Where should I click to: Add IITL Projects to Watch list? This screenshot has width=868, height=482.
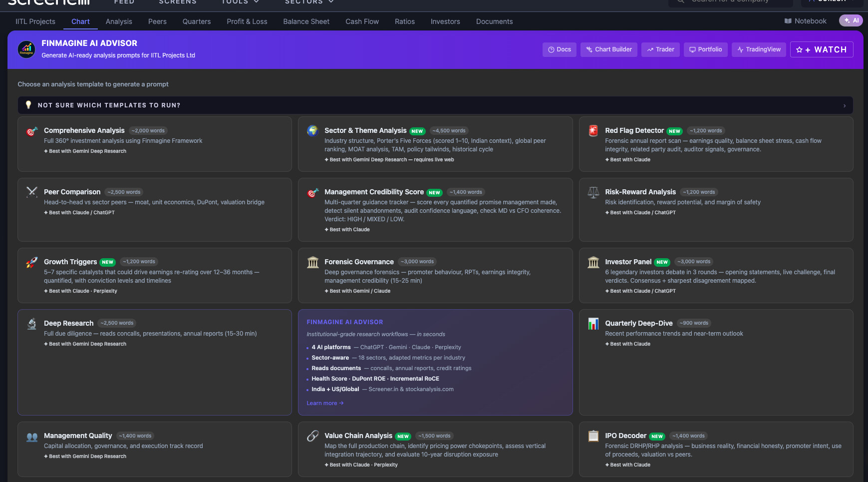point(822,49)
